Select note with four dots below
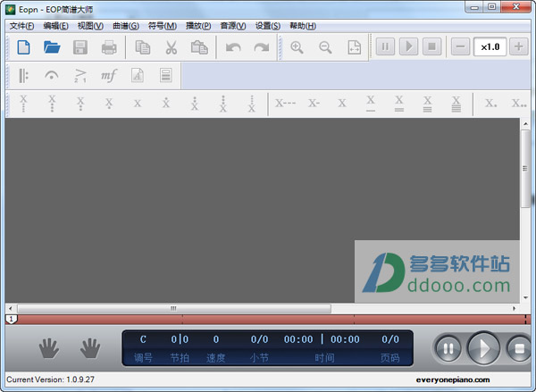This screenshot has width=536, height=392. pos(23,104)
